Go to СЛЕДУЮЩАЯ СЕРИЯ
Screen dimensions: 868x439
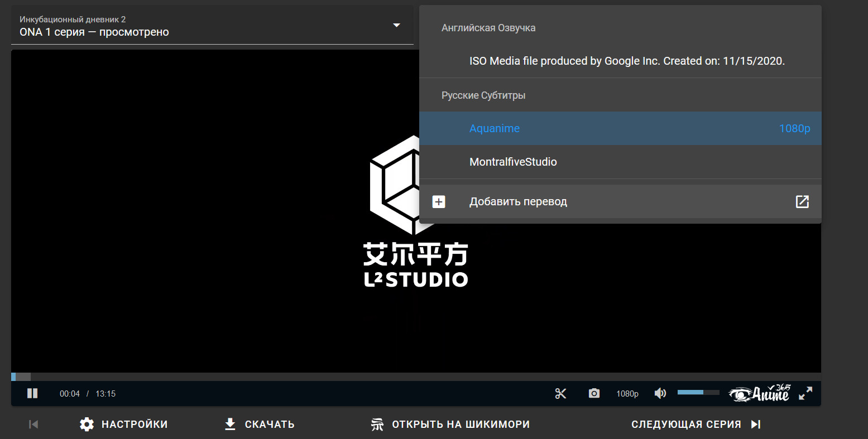click(696, 424)
